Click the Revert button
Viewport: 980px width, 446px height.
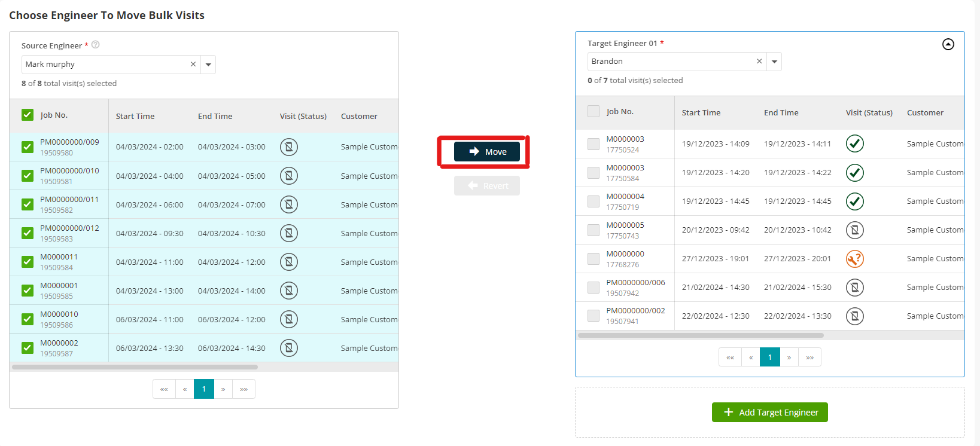pyautogui.click(x=487, y=186)
